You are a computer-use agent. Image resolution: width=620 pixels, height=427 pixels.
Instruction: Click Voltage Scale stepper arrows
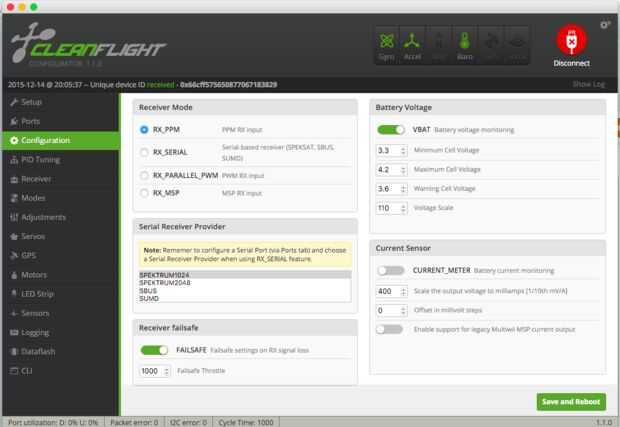(403, 208)
